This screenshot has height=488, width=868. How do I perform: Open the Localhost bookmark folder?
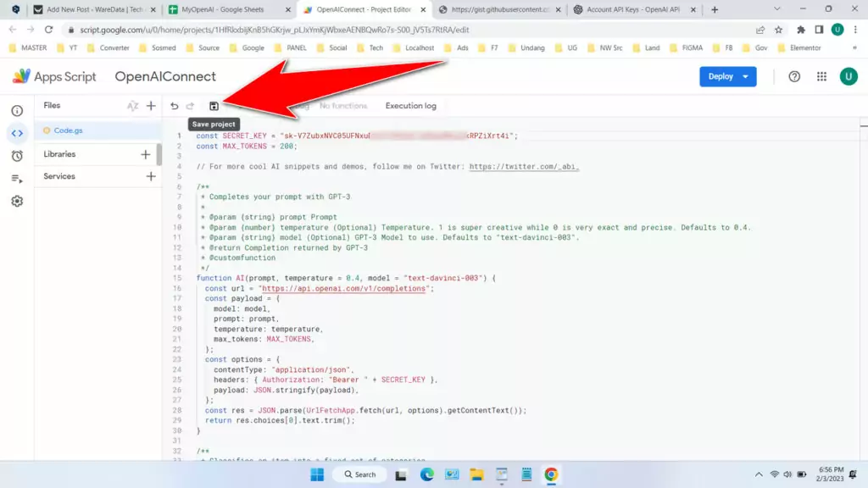[x=414, y=48]
